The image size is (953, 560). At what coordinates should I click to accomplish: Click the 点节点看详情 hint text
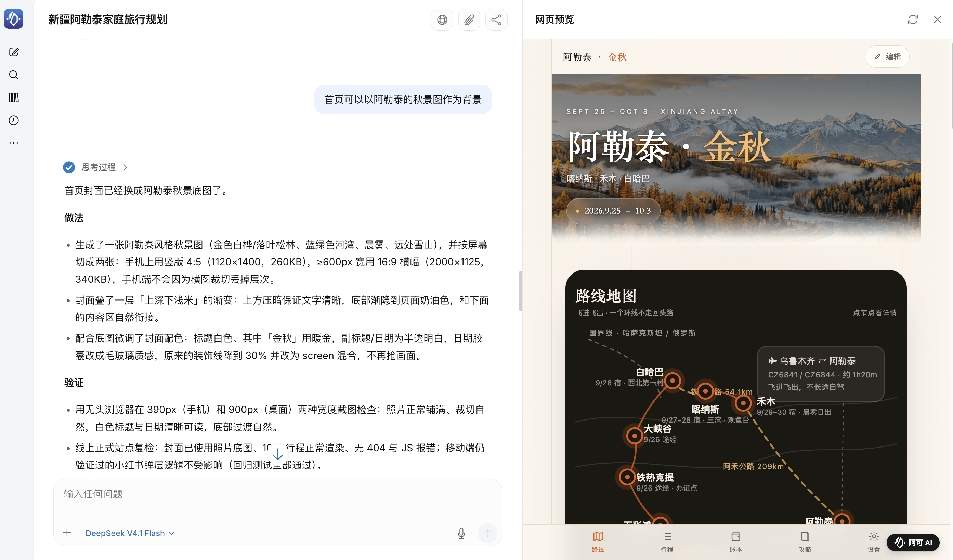(x=875, y=312)
